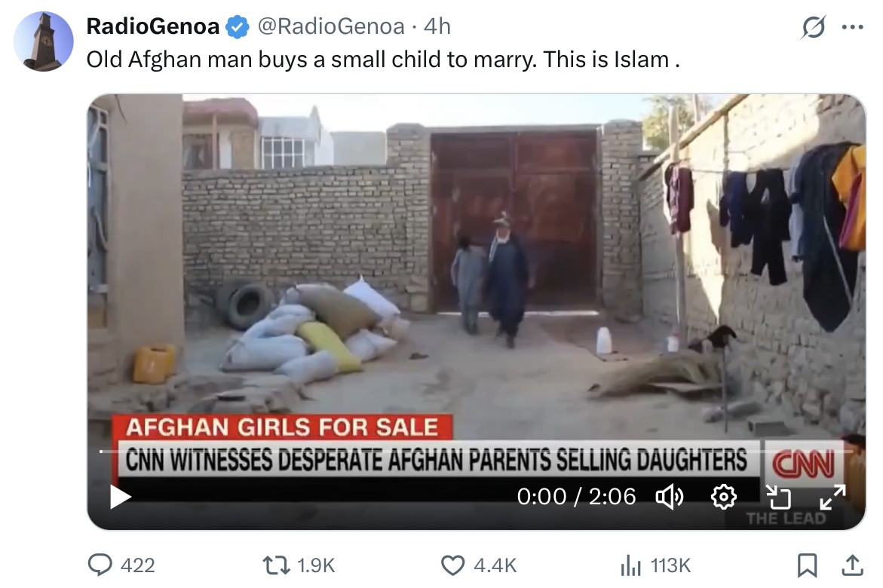Open the 4h timestamp link
883x588 pixels.
(x=437, y=26)
